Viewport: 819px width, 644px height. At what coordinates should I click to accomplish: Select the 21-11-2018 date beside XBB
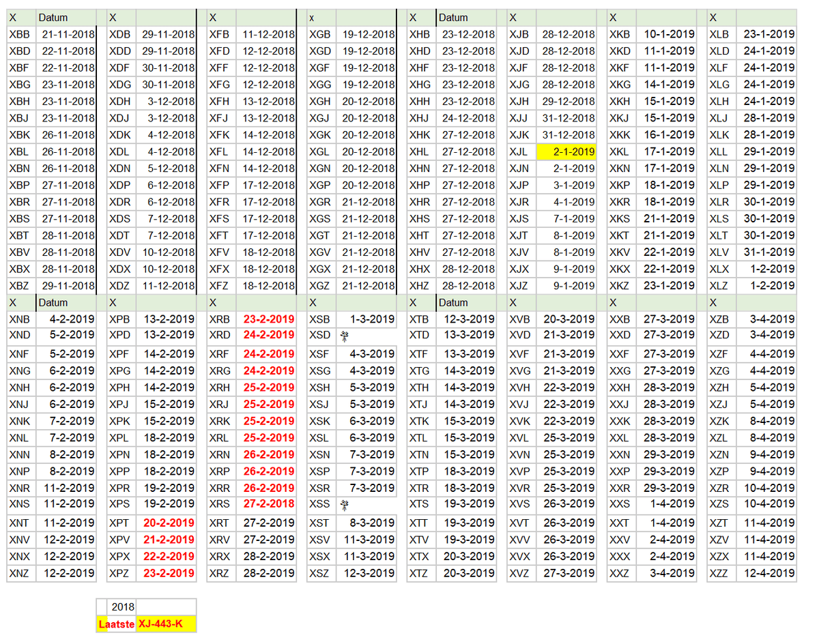68,34
